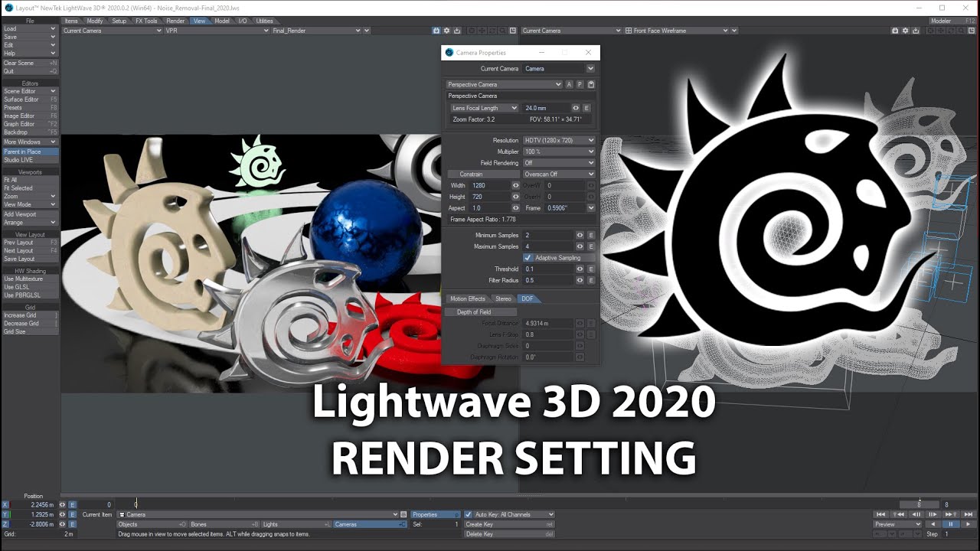This screenshot has width=980, height=551.
Task: Toggle the Z position channel lock
Action: pos(5,524)
